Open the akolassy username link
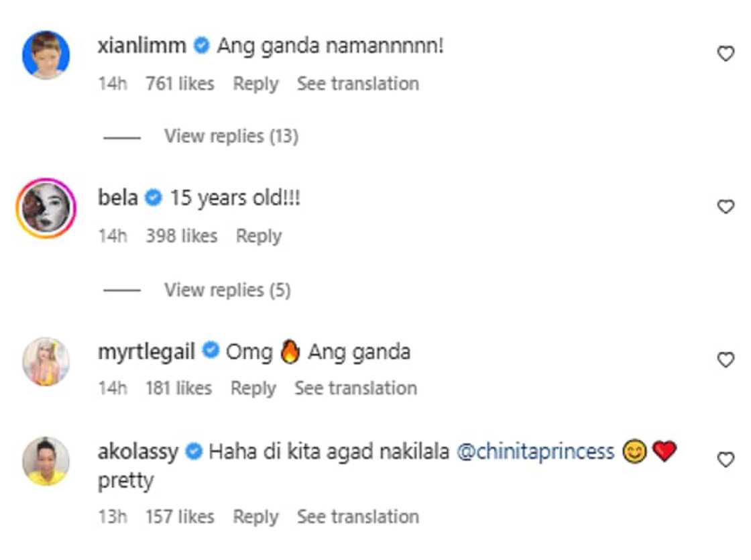This screenshot has width=751, height=560. [138, 451]
